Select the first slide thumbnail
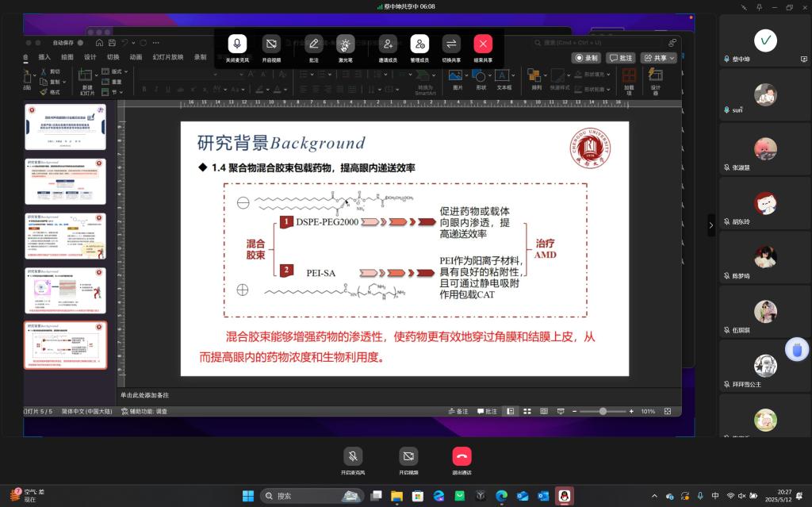The width and height of the screenshot is (812, 507). (65, 126)
